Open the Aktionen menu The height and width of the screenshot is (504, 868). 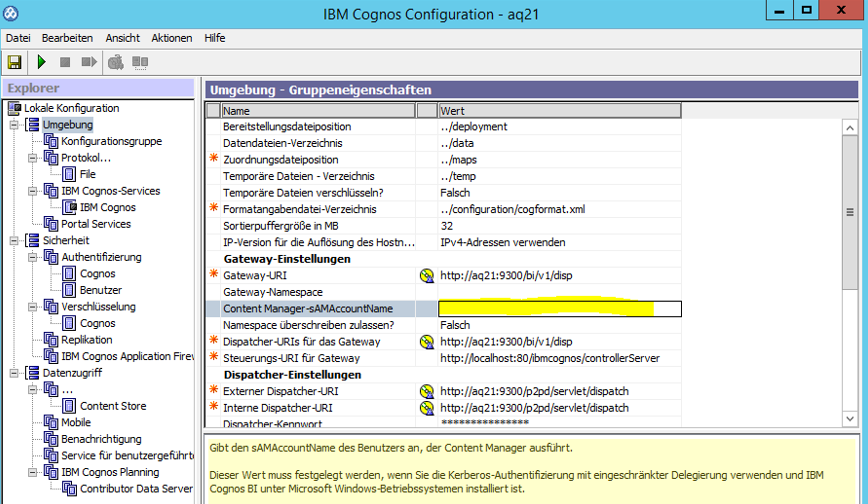click(x=171, y=38)
